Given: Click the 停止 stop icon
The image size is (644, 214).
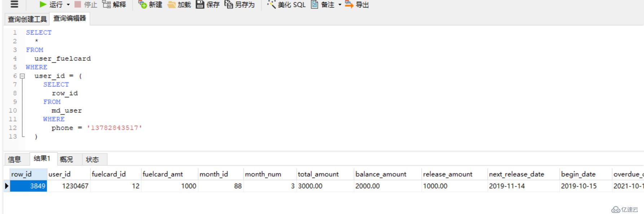Looking at the screenshot, I should [78, 4].
